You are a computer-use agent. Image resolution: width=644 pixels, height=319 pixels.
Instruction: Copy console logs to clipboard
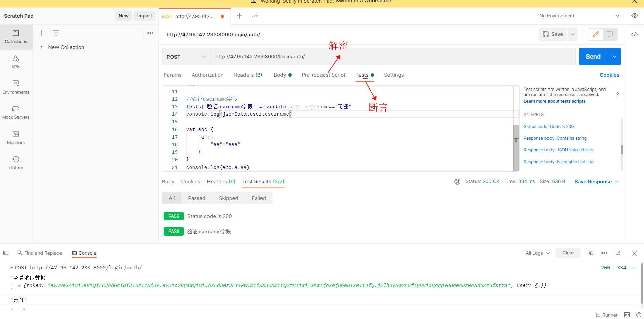(x=591, y=253)
